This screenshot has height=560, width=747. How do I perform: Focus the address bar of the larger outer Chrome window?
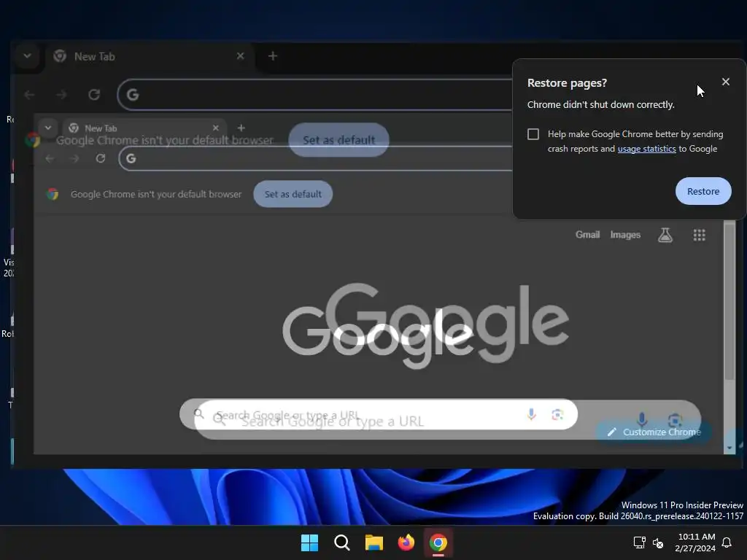click(314, 95)
